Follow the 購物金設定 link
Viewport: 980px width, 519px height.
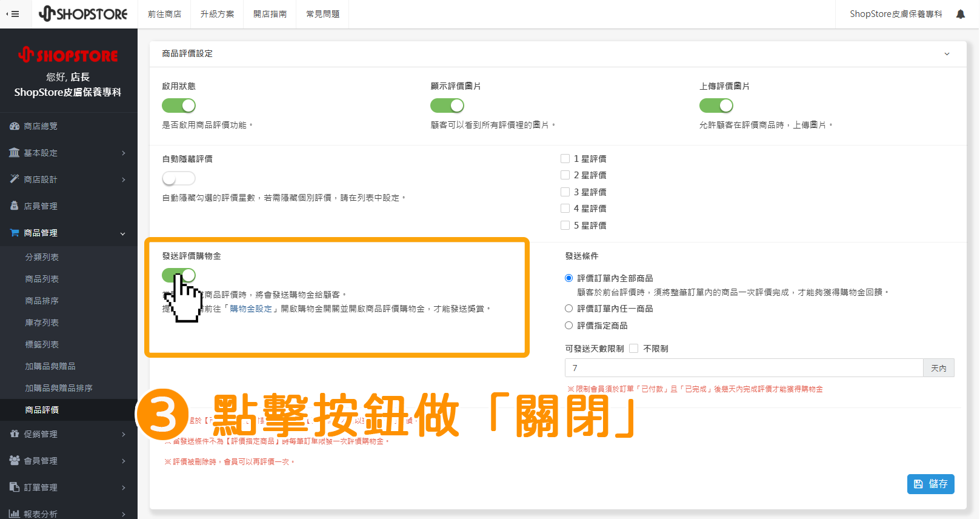pos(251,309)
